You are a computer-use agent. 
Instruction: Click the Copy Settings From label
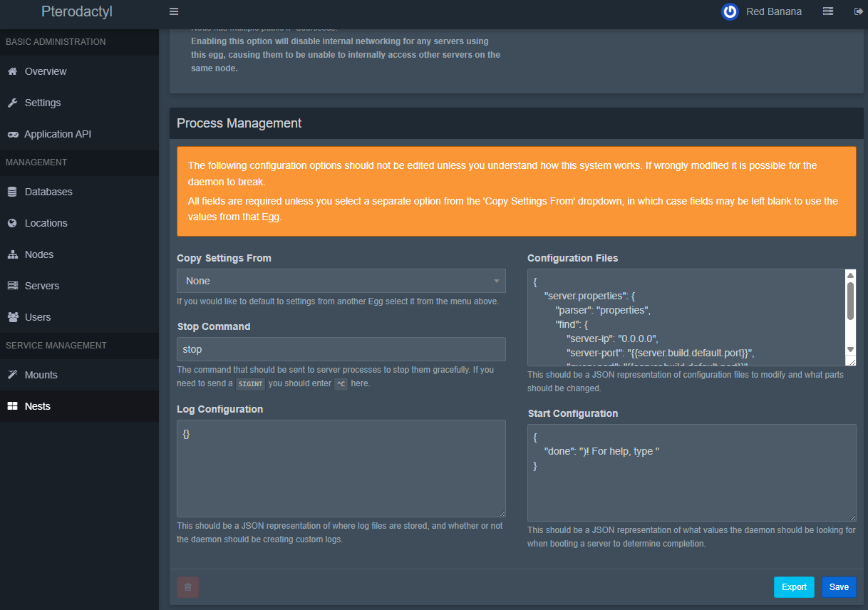pyautogui.click(x=224, y=258)
